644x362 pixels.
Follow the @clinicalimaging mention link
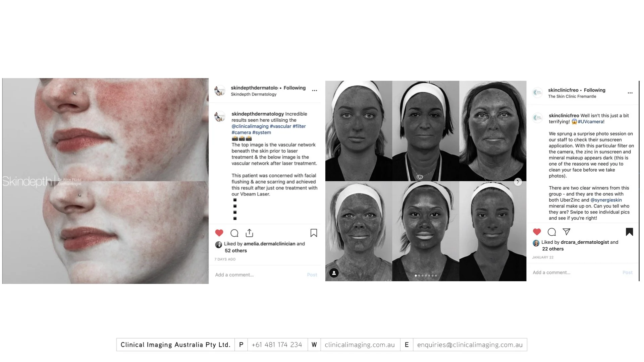click(x=250, y=126)
